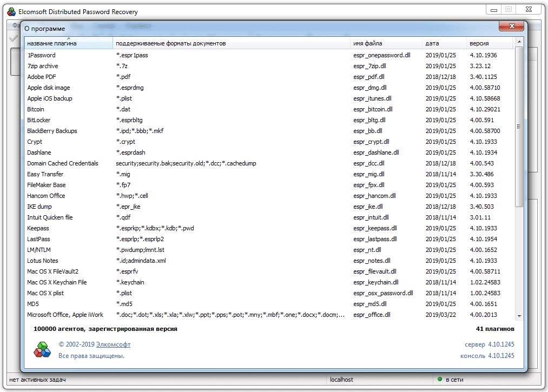
Task: Click нет активных задач status text
Action: [37, 380]
